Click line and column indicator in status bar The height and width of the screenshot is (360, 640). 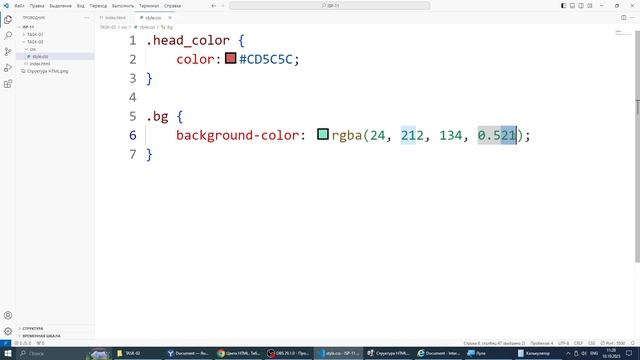pyautogui.click(x=494, y=343)
